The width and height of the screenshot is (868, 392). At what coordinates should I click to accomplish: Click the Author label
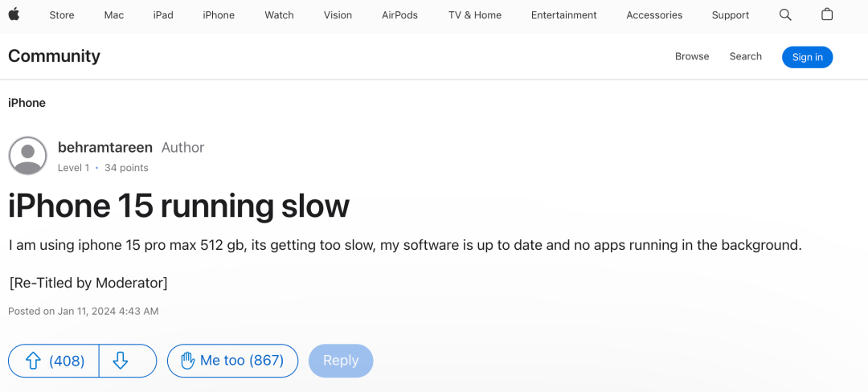[182, 148]
